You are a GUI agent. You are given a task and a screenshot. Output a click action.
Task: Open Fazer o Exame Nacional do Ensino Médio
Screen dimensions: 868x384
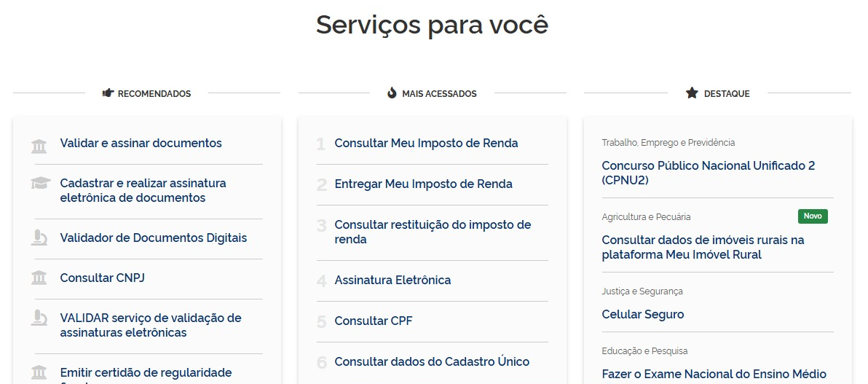714,375
